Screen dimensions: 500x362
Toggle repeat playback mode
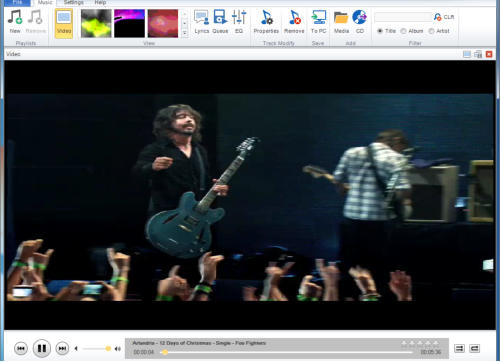coord(474,349)
